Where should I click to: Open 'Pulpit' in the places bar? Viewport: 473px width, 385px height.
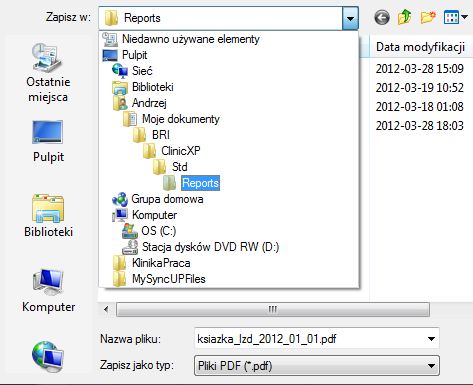[x=48, y=142]
